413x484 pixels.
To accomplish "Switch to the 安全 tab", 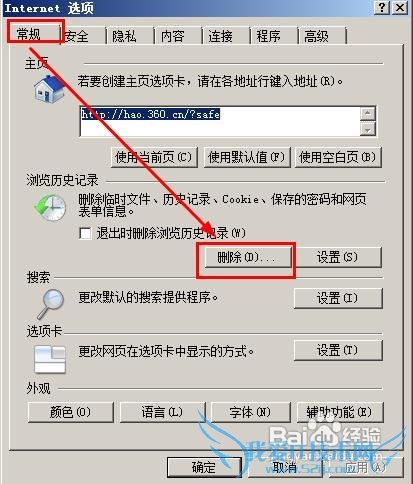I will coord(77,36).
